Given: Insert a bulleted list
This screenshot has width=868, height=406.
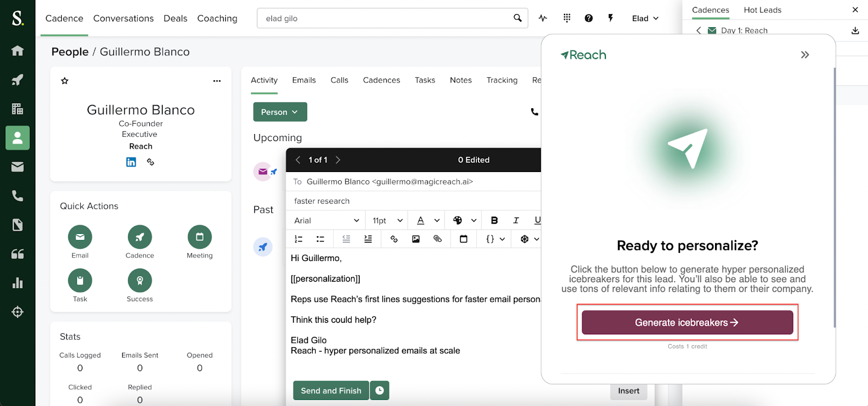Looking at the screenshot, I should [x=321, y=239].
